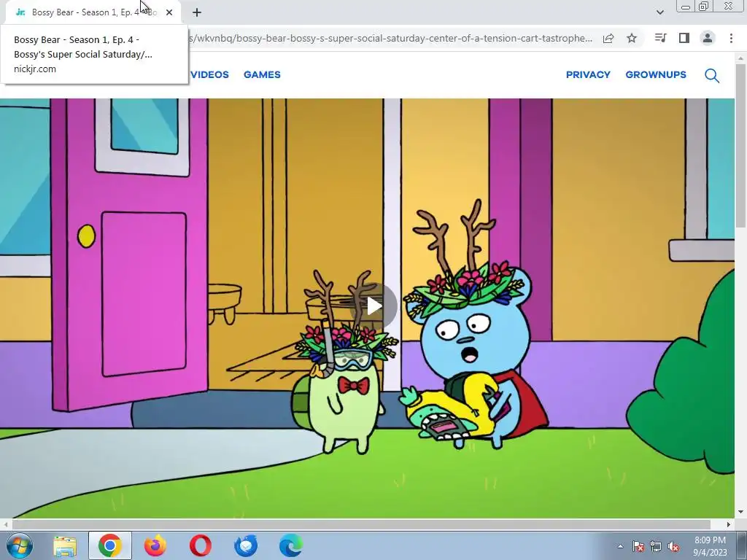
Task: Toggle the Chrome side panel
Action: click(684, 38)
